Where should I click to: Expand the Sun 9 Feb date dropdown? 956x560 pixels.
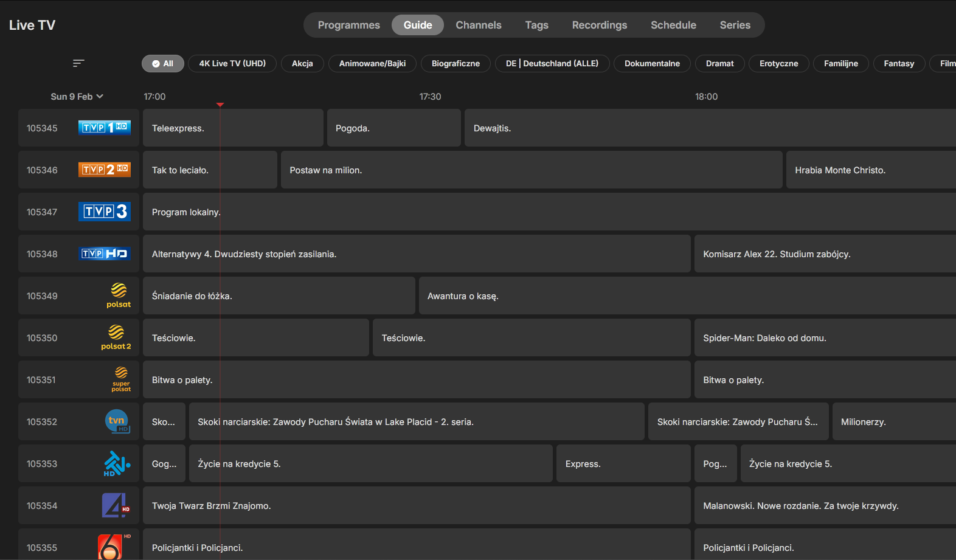pyautogui.click(x=77, y=97)
